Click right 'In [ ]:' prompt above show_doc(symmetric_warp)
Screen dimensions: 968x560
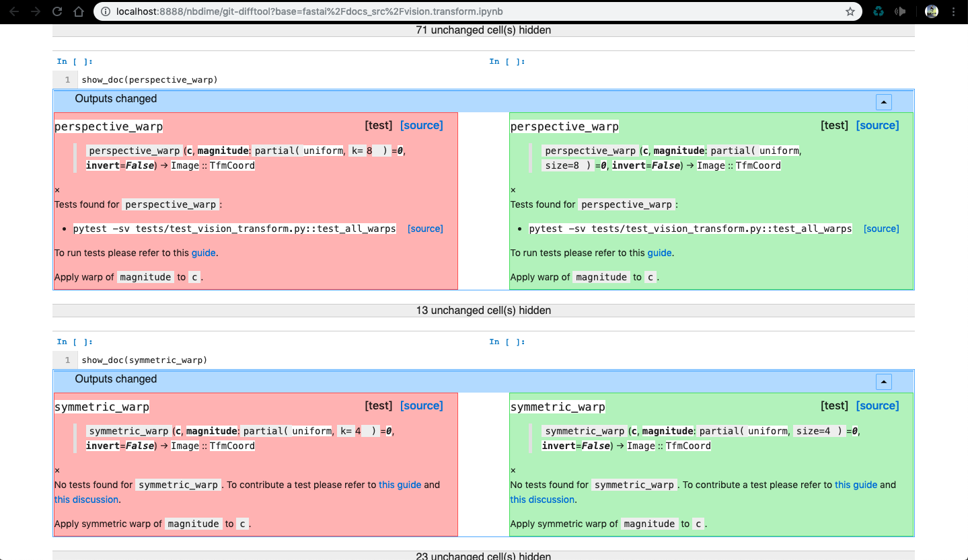tap(507, 342)
